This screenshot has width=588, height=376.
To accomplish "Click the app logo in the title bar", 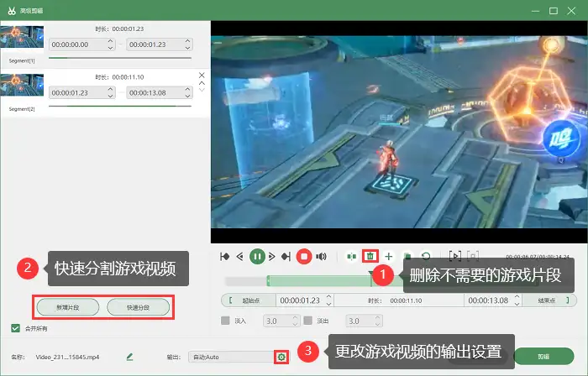I will click(12, 11).
